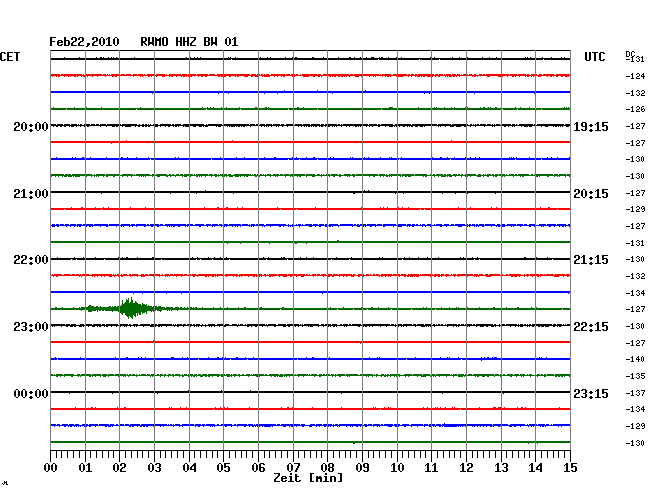This screenshot has width=650, height=494.
Task: Click the DC value -130 beside the 21:15 label
Action: point(635,259)
